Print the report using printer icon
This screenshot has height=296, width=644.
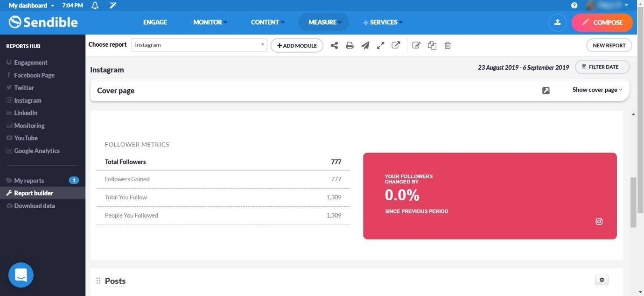tap(350, 45)
